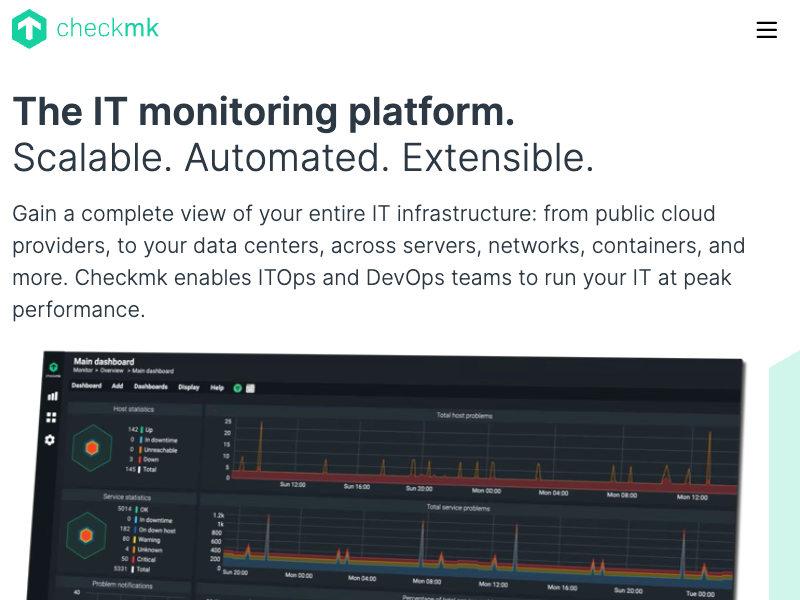Image resolution: width=800 pixels, height=600 pixels.
Task: Open the hamburger navigation menu
Action: tap(766, 30)
